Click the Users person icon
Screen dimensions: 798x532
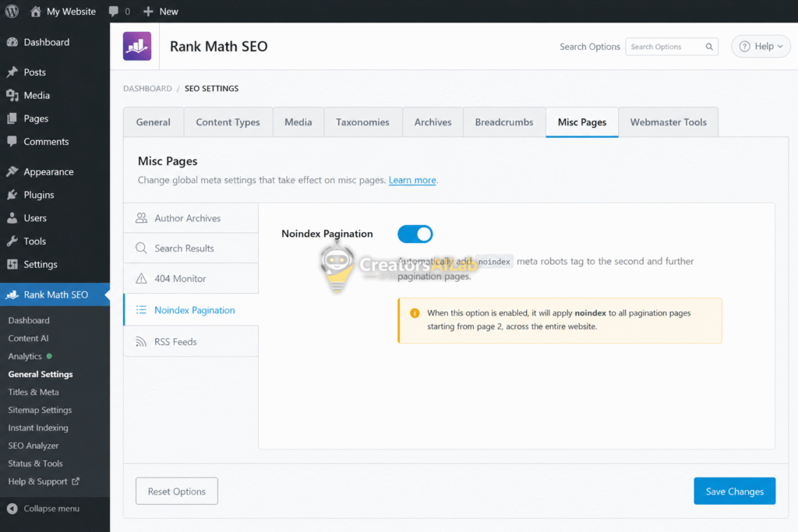point(12,218)
